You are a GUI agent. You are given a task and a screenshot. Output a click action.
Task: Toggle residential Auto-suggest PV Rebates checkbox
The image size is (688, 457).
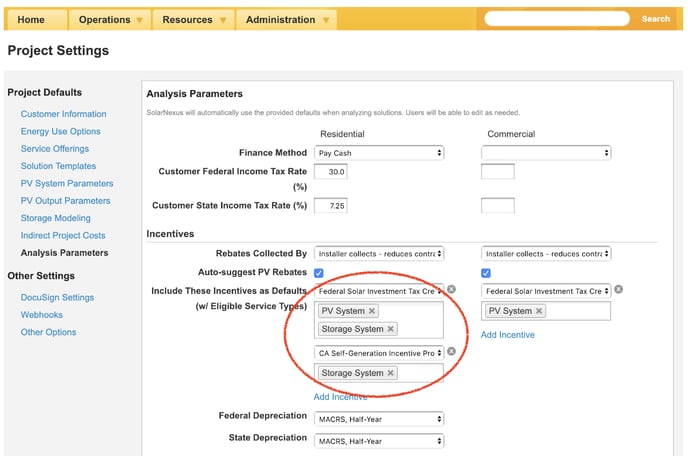pyautogui.click(x=319, y=272)
